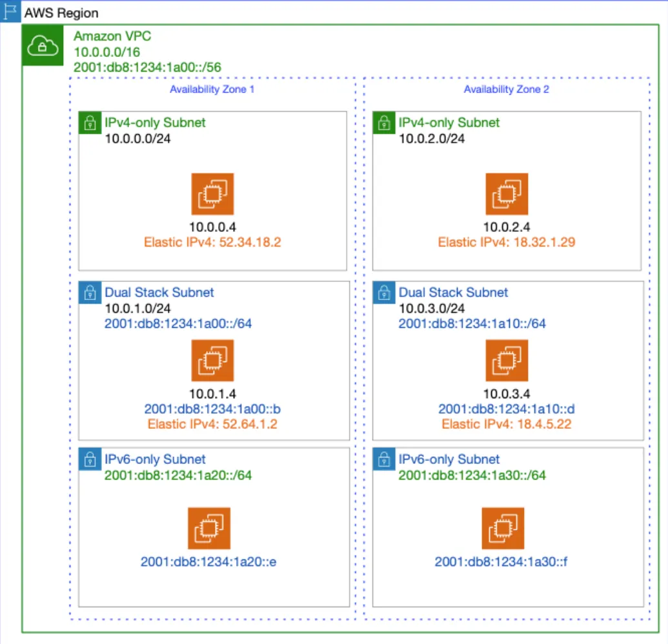Click the IPv6-only Subnet title in Zone 2
Image resolution: width=668 pixels, height=644 pixels.
click(x=449, y=459)
